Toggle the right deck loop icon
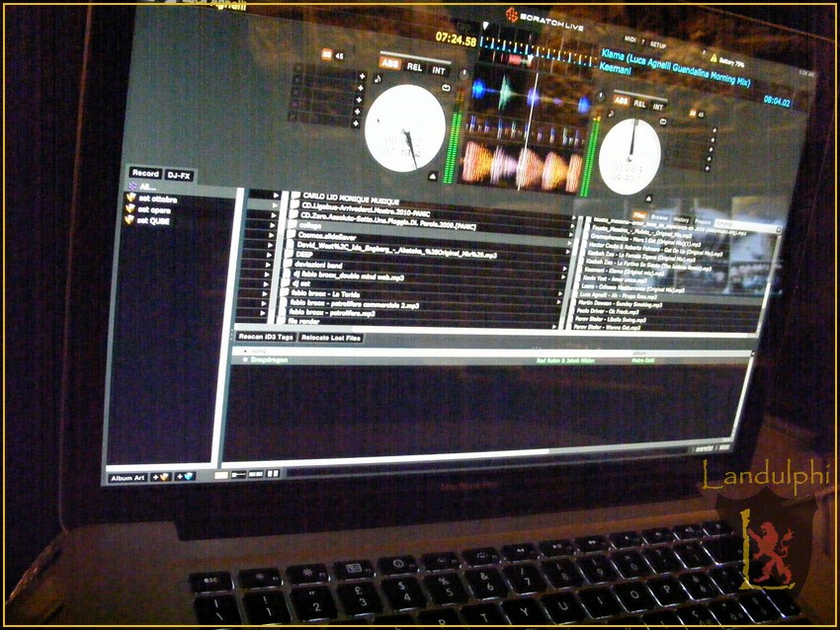The height and width of the screenshot is (630, 840). click(x=663, y=122)
